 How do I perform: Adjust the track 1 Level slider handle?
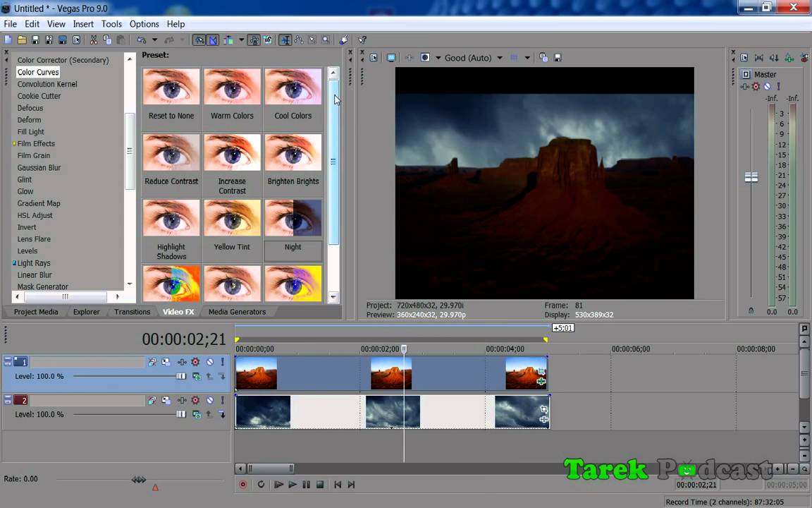click(x=180, y=376)
